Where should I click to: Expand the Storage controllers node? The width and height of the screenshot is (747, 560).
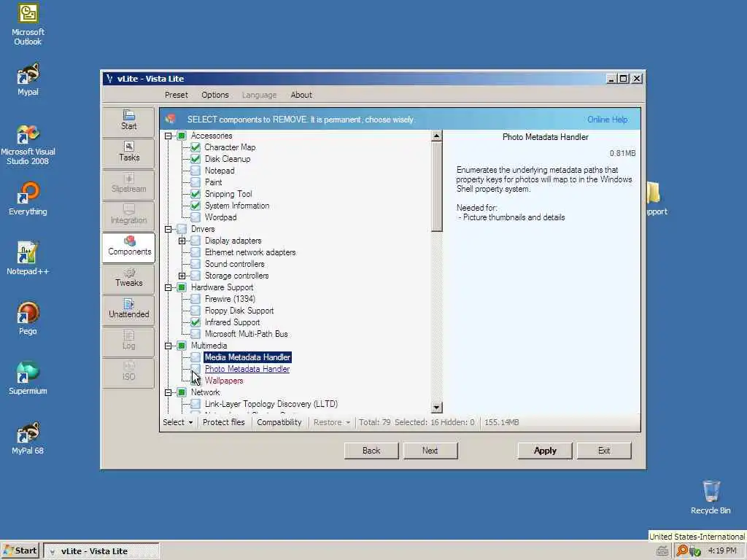click(x=182, y=276)
